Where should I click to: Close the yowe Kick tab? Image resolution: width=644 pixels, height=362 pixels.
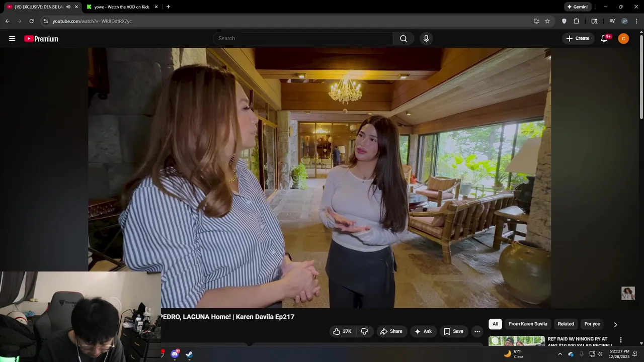click(x=156, y=7)
